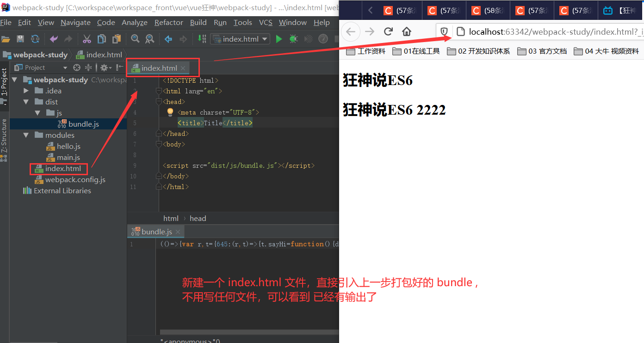Open the File menu
The image size is (644, 343).
point(6,22)
